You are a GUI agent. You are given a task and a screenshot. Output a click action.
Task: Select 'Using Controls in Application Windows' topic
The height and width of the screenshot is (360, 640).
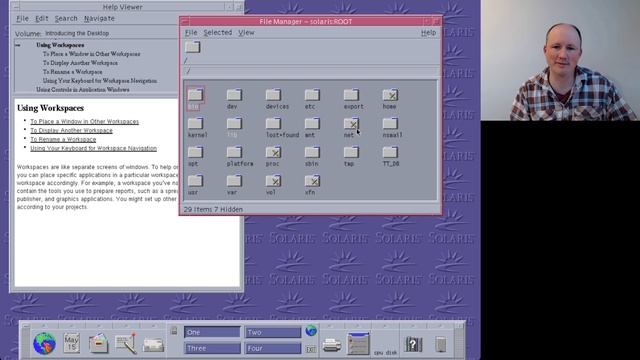(83, 89)
